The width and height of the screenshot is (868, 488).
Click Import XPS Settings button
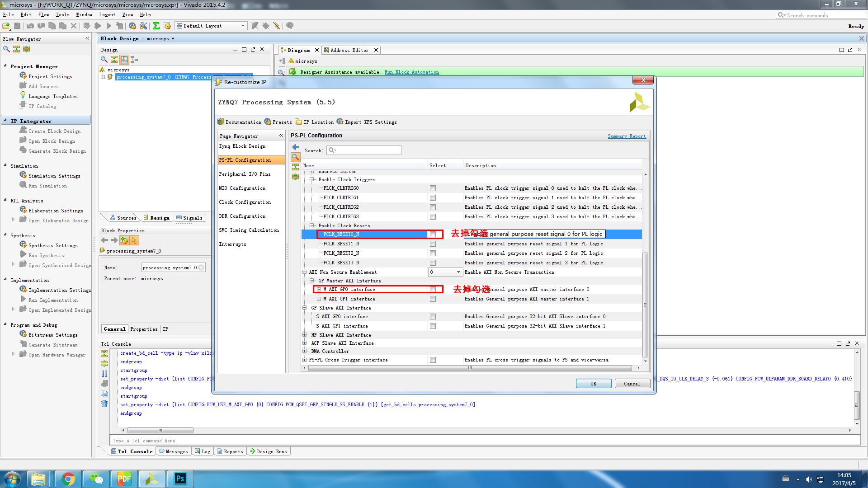point(366,122)
